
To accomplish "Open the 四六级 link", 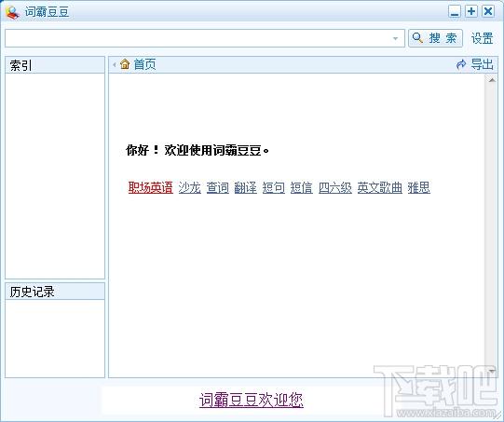I will [x=335, y=187].
